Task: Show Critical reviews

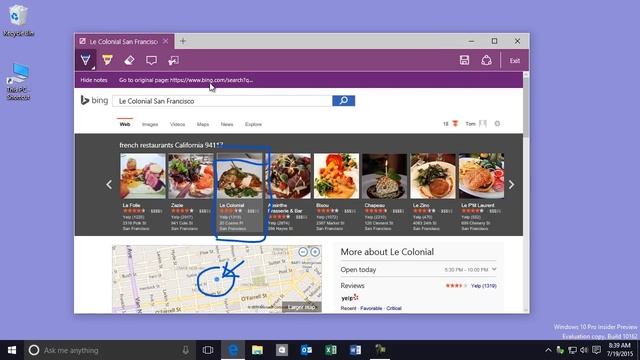Action: coord(394,308)
